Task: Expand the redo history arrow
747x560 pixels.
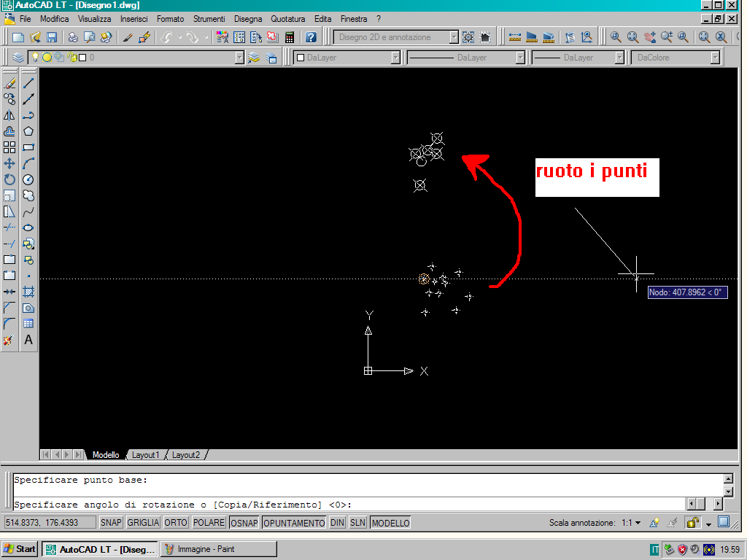Action: click(206, 37)
